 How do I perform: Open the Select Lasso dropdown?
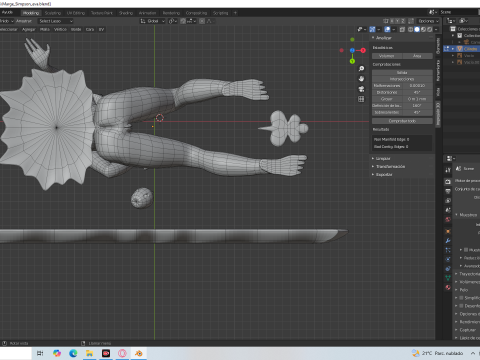[x=55, y=21]
